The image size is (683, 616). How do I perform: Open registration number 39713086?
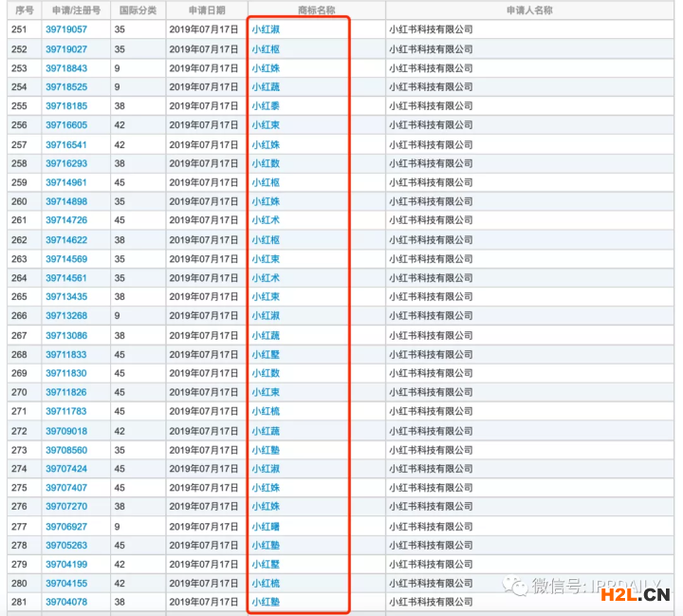[66, 336]
